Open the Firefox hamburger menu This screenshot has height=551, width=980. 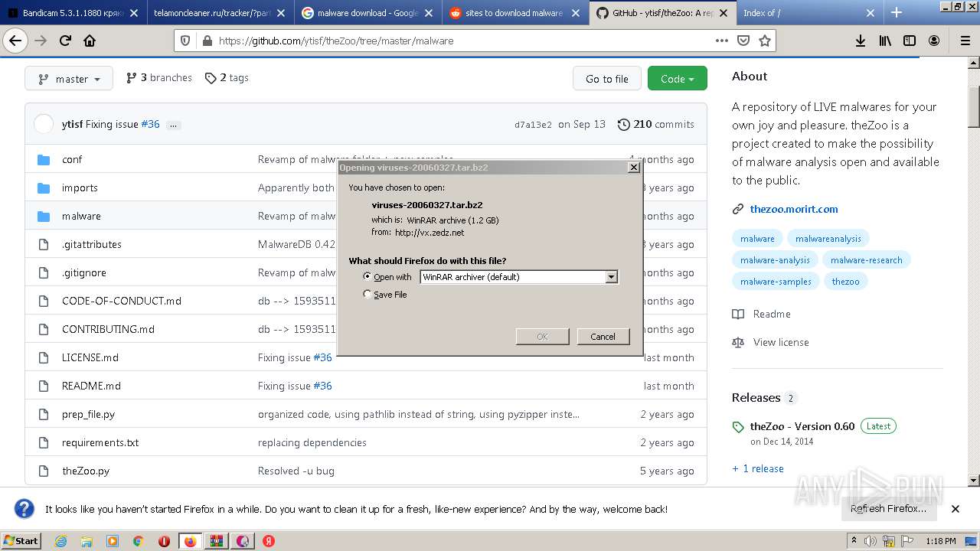pyautogui.click(x=964, y=41)
